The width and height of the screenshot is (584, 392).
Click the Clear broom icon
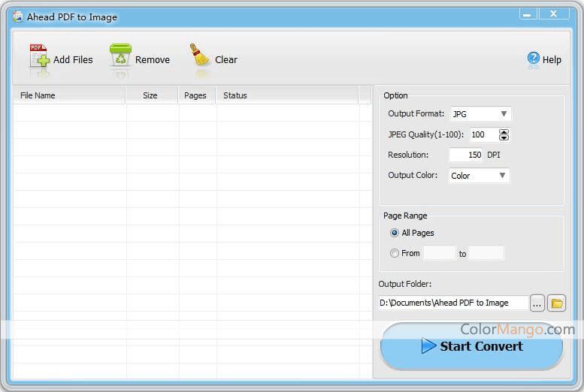[200, 55]
